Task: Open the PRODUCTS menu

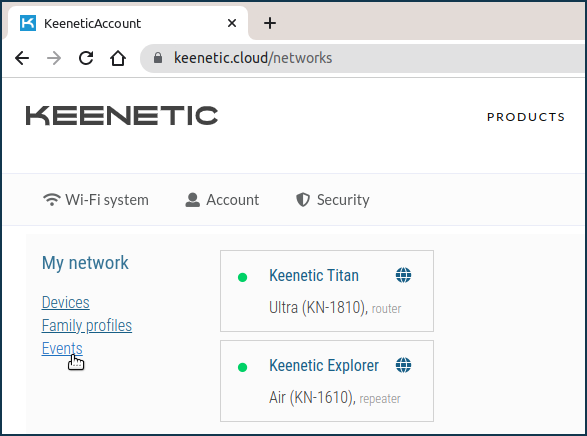Action: point(526,117)
